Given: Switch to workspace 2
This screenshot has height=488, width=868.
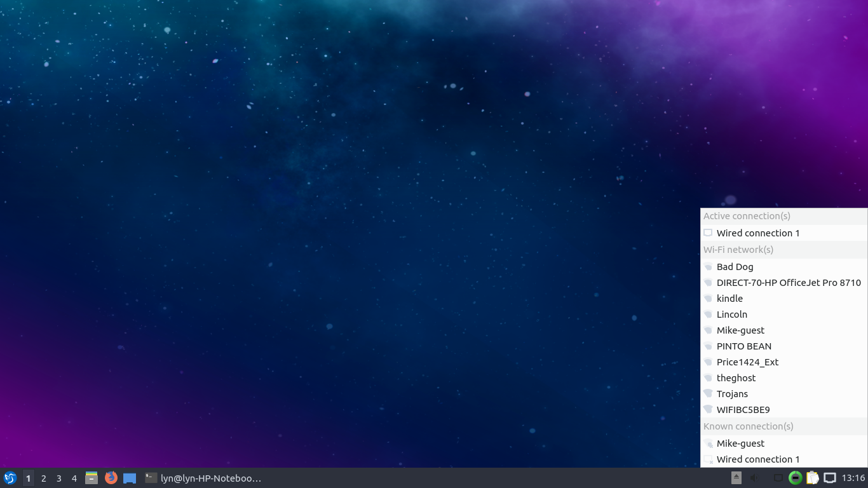Looking at the screenshot, I should (44, 478).
